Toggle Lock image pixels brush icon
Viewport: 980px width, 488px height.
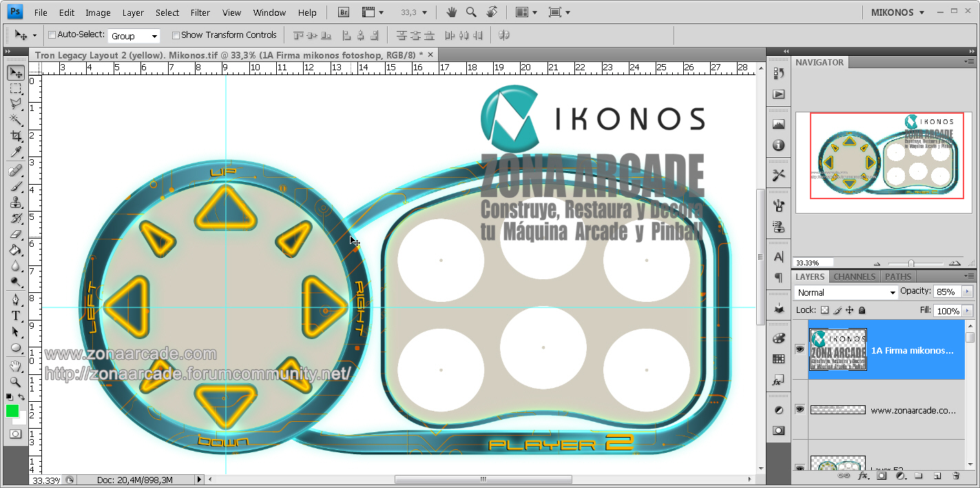837,310
